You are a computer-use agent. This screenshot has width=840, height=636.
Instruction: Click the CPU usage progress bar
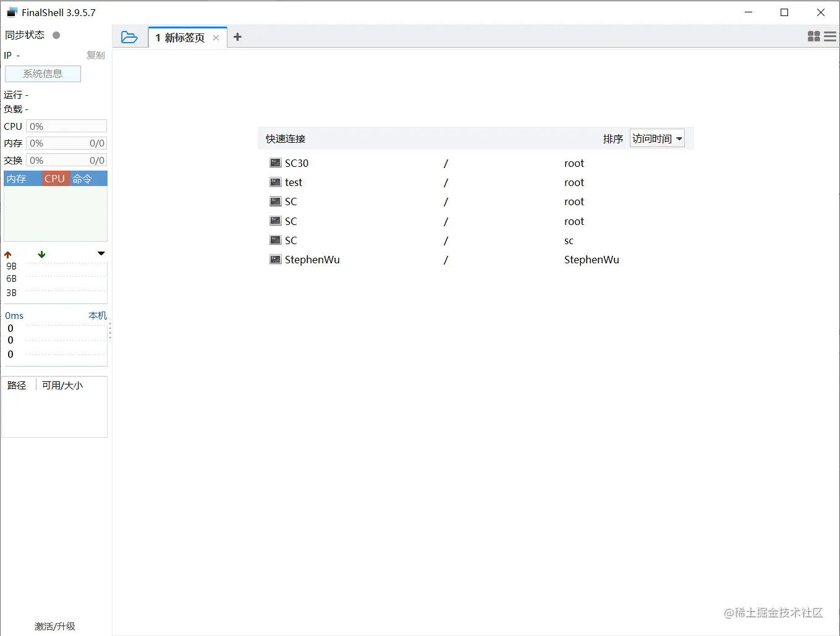click(66, 126)
